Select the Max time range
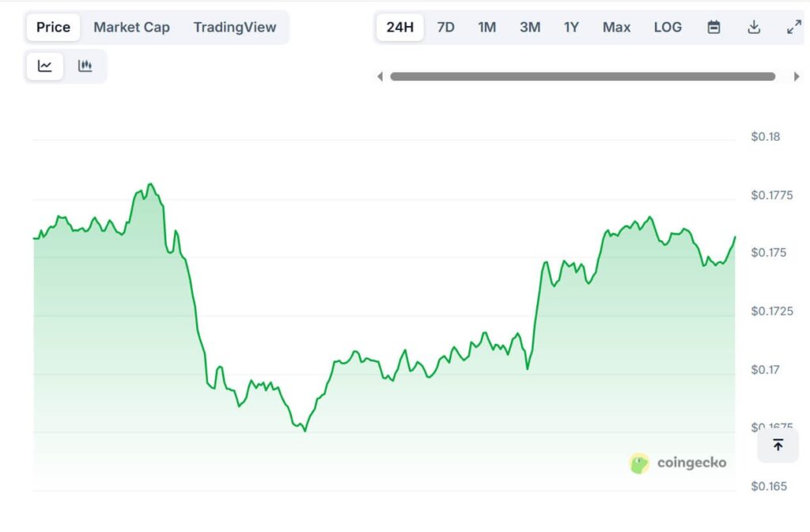 click(x=615, y=26)
